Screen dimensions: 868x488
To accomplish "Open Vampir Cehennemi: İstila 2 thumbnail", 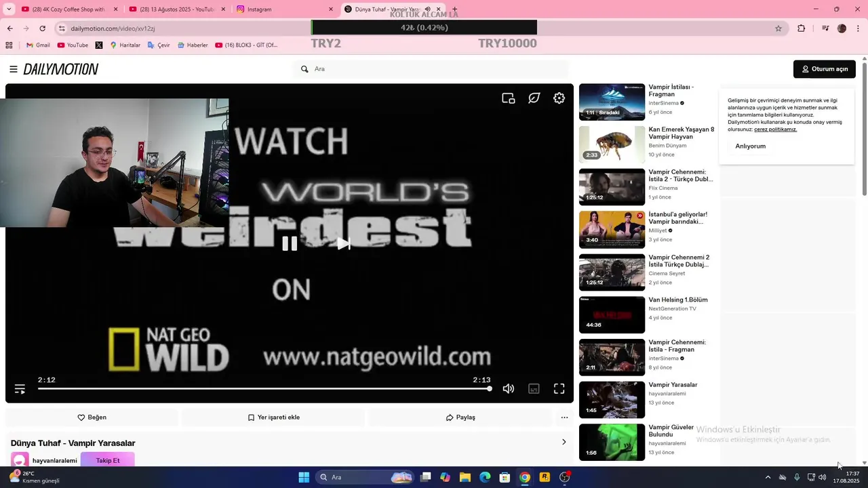I will 612,187.
